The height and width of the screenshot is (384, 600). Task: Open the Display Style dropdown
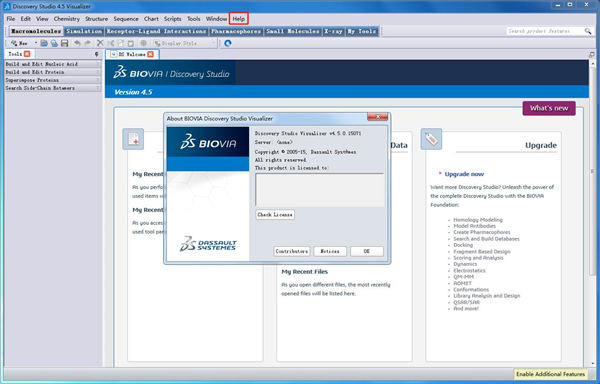pos(184,43)
